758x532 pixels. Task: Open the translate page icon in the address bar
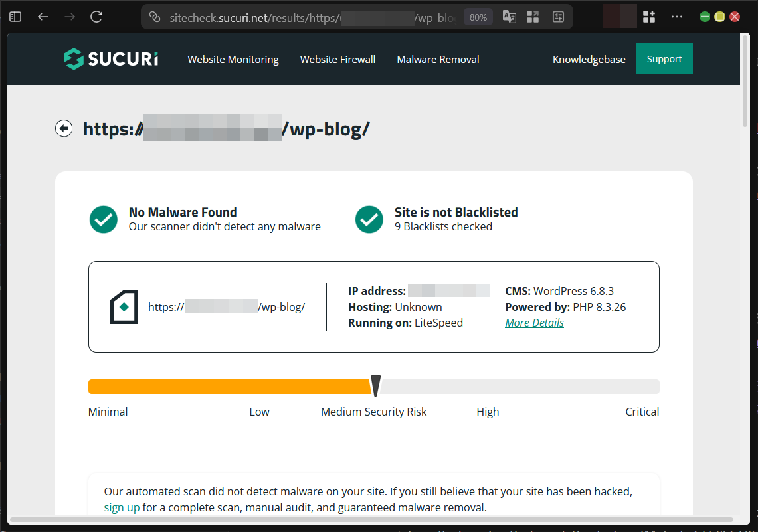coord(509,17)
